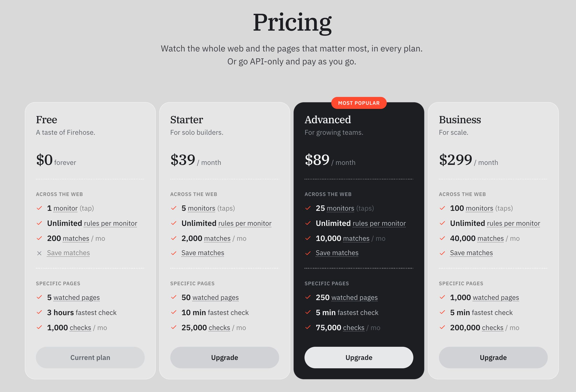Screen dimensions: 576x392
Task: Open the 'monitor' term link in Free plan
Action: click(66, 208)
